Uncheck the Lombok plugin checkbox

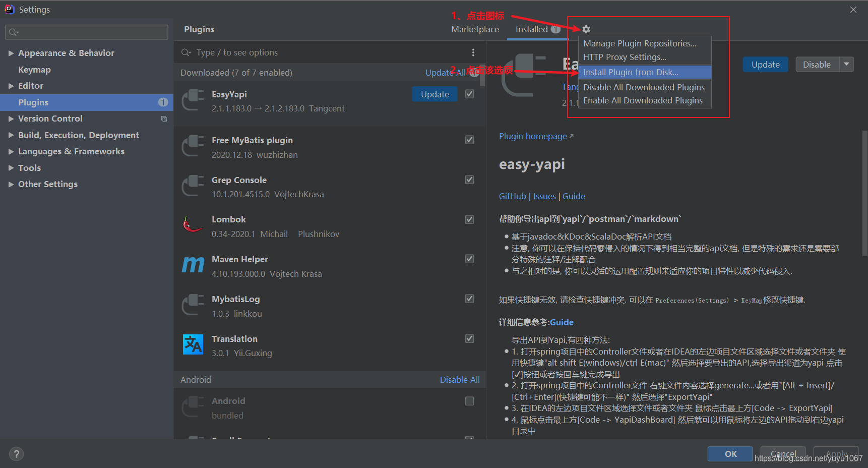pos(469,219)
